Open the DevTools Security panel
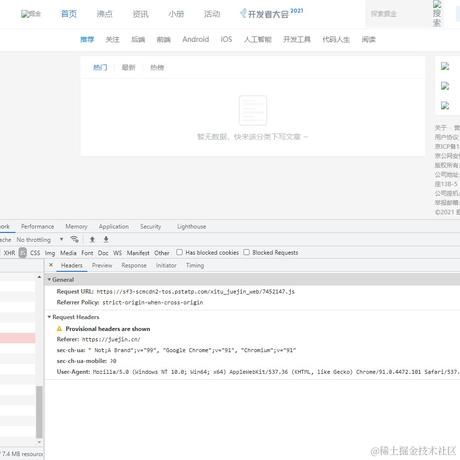The image size is (460, 460). coord(150,227)
